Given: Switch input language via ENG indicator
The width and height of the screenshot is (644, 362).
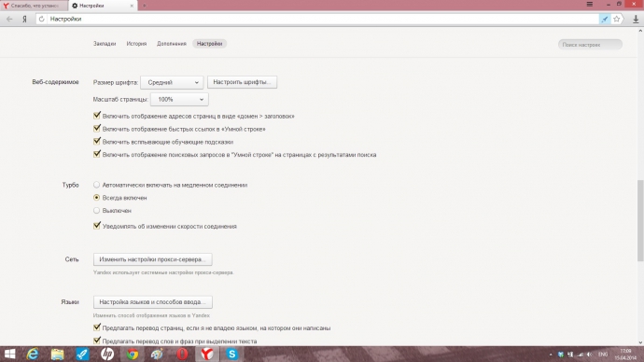Looking at the screenshot, I should click(x=603, y=355).
